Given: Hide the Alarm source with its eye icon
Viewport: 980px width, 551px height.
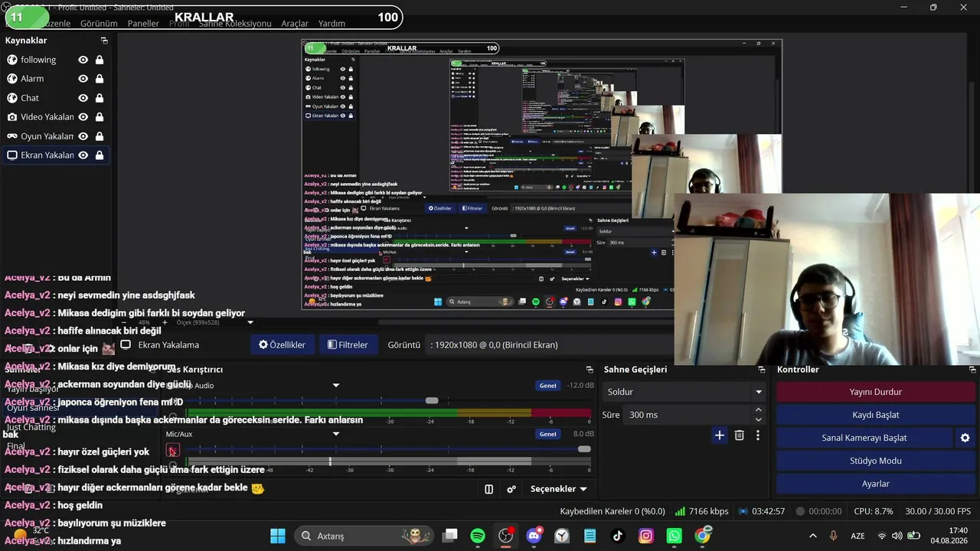Looking at the screenshot, I should tap(83, 79).
